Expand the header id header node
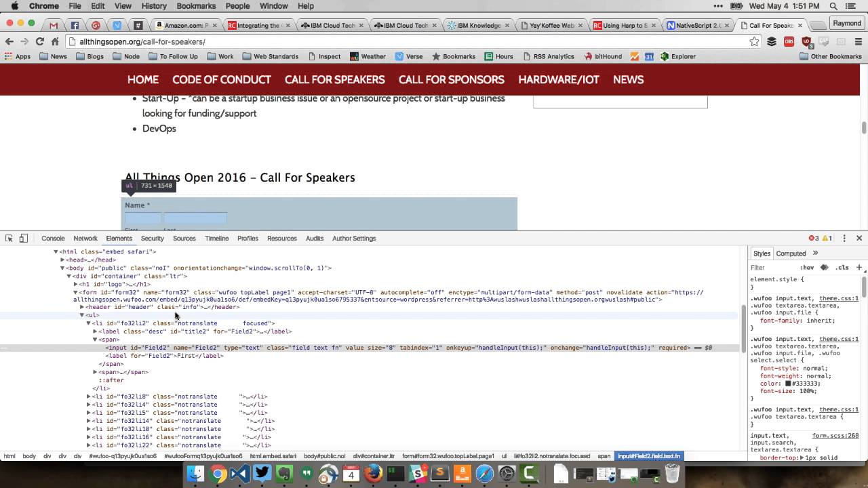Screen dimensions: 868x488 click(82, 307)
